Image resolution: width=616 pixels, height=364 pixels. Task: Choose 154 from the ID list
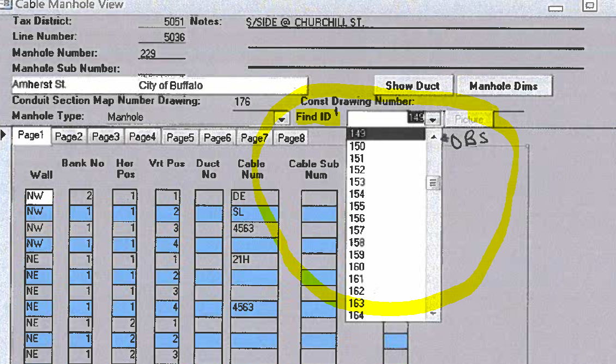[x=386, y=195]
